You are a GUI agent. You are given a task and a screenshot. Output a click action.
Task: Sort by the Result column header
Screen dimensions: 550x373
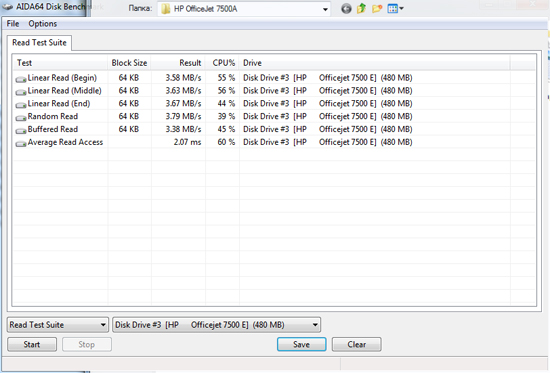(x=178, y=63)
